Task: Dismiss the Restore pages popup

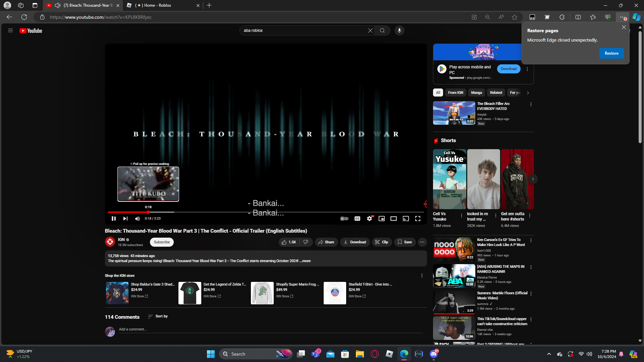Action: 624,27
